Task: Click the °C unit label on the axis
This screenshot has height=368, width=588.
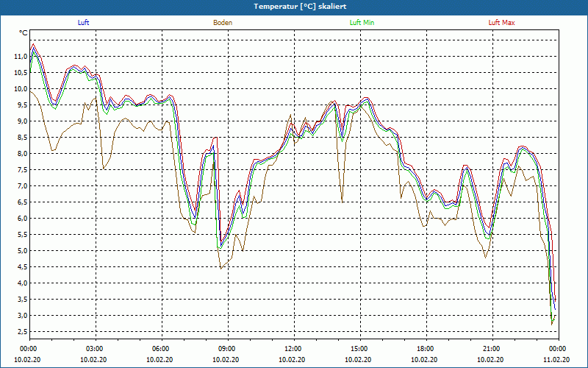Action: (24, 33)
